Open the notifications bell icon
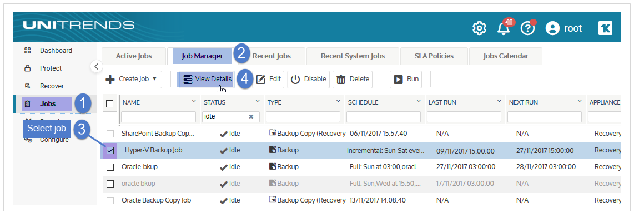 click(x=504, y=29)
